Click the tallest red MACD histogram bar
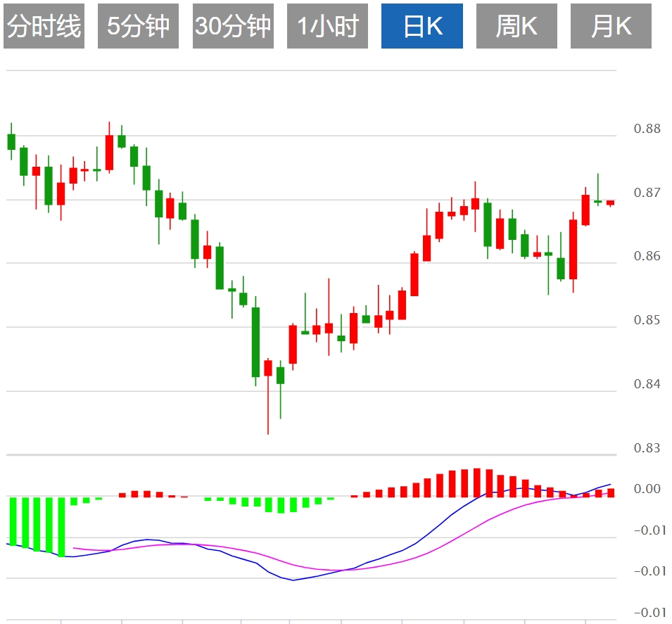The image size is (672, 624). [x=477, y=483]
